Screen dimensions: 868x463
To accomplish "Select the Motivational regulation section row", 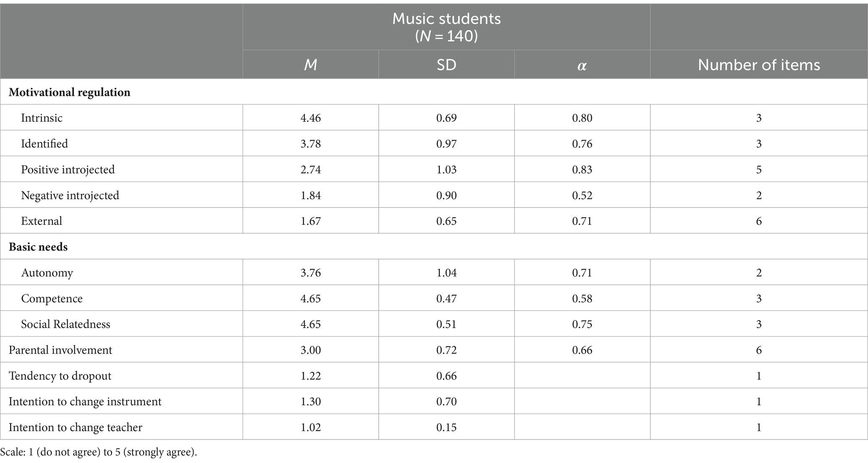I will point(434,92).
